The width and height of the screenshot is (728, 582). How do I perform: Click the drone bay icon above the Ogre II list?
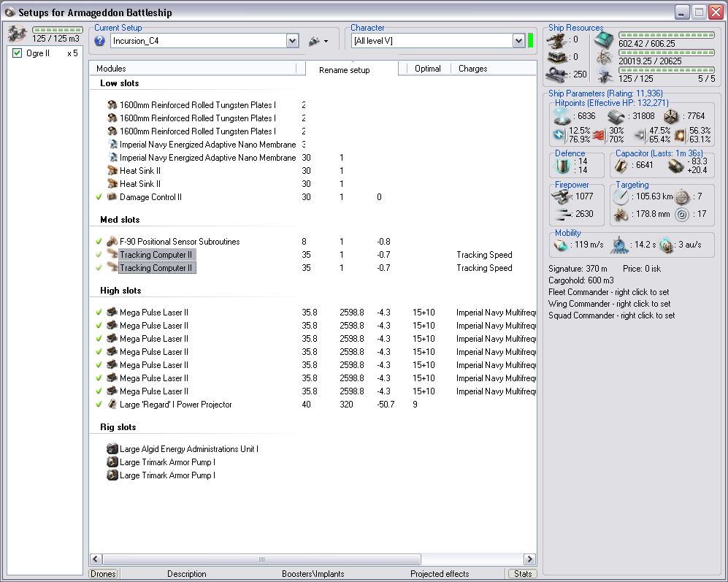coord(18,34)
